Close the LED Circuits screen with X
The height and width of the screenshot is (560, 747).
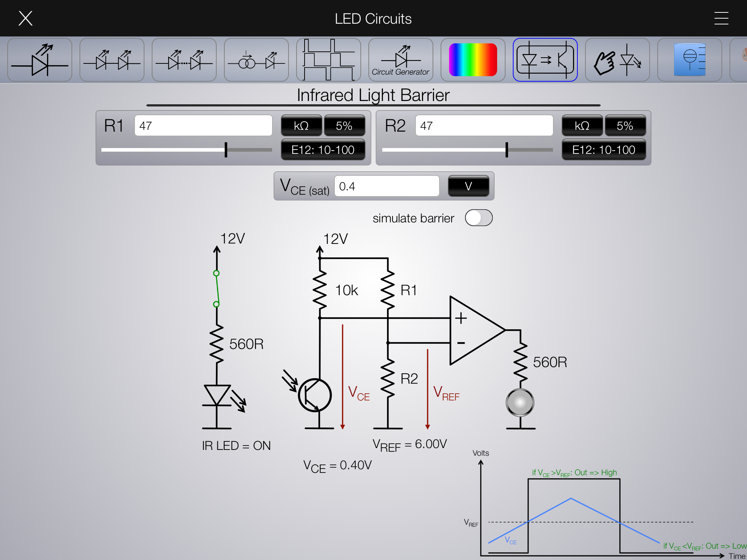[x=26, y=18]
